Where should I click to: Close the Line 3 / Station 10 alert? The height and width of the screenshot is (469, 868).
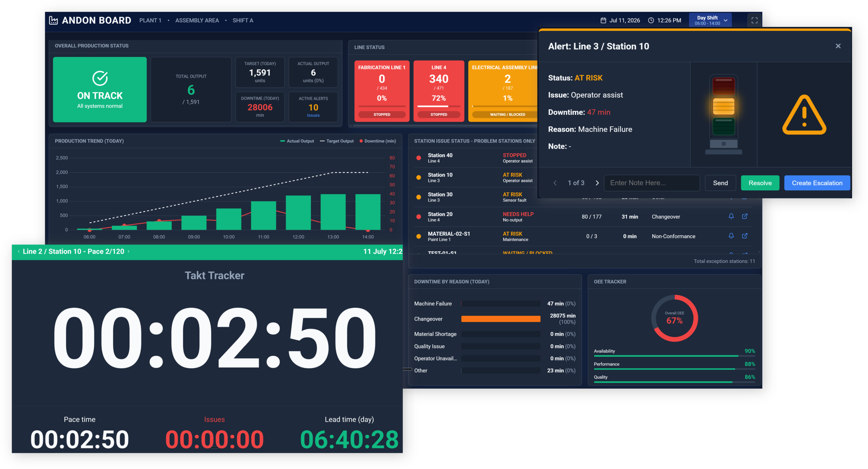point(838,46)
